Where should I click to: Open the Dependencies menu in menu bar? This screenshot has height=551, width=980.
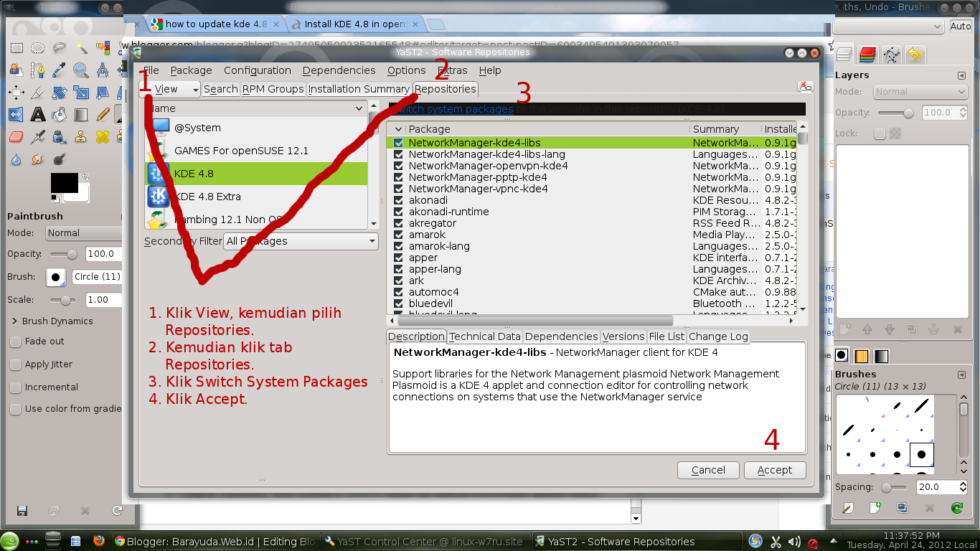[x=339, y=70]
